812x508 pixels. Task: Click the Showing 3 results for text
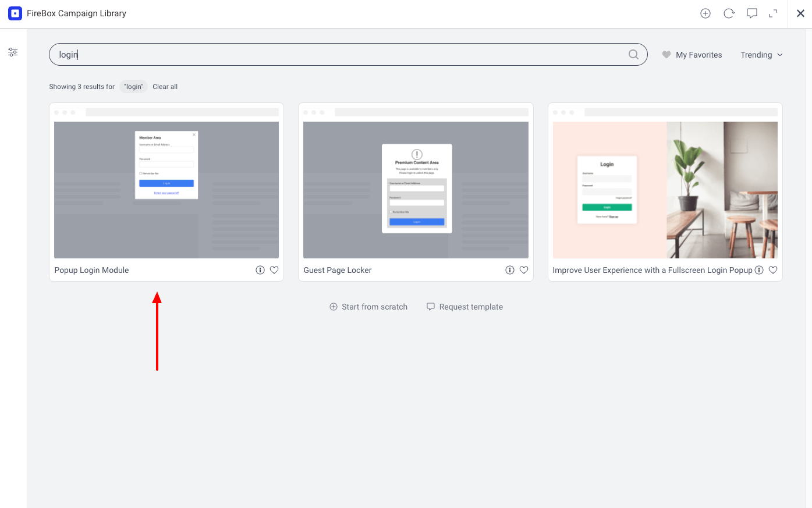click(x=82, y=87)
